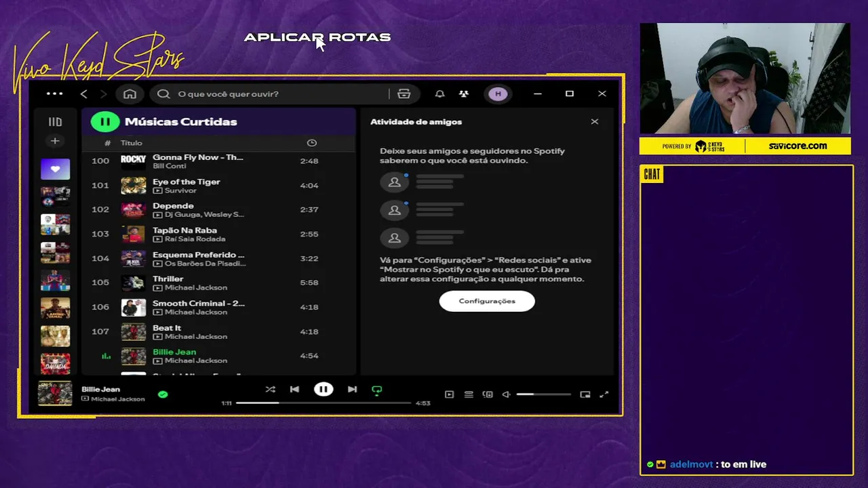Mute with the speaker volume icon
Image resolution: width=868 pixels, height=488 pixels.
tap(506, 394)
